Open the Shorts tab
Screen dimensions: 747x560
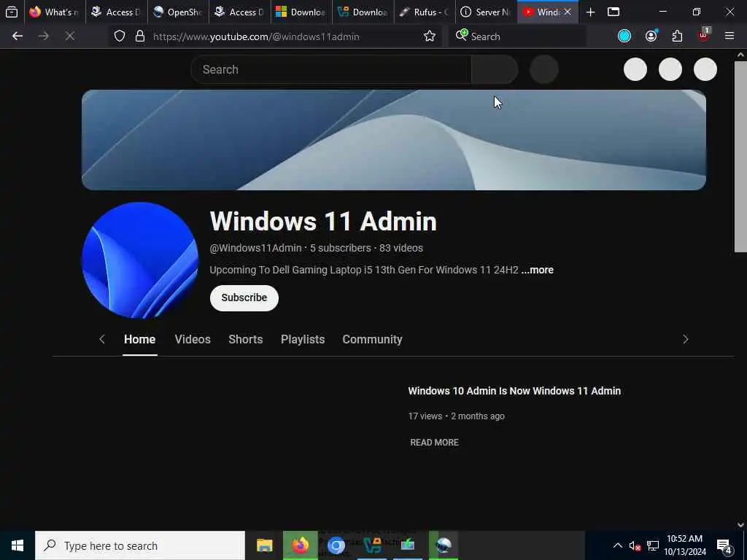coord(246,340)
